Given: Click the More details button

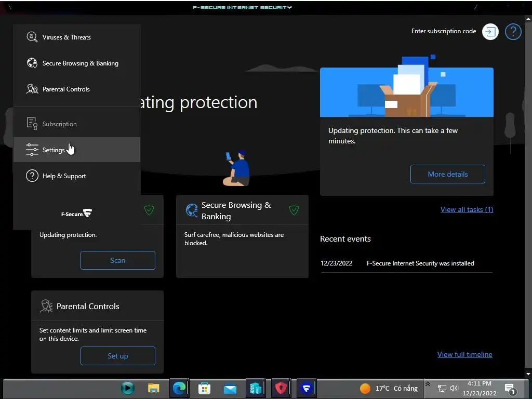Looking at the screenshot, I should [x=447, y=174].
